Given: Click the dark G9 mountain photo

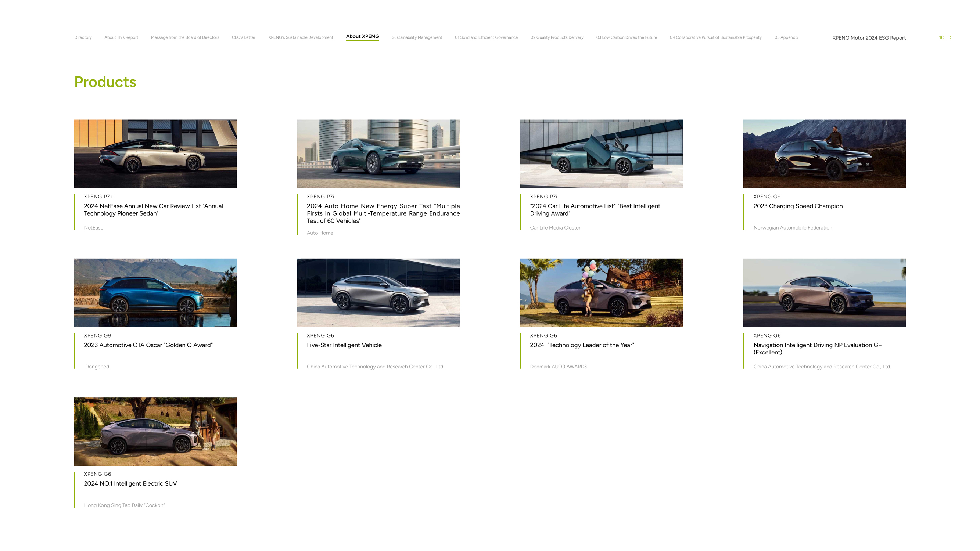Looking at the screenshot, I should [x=824, y=154].
